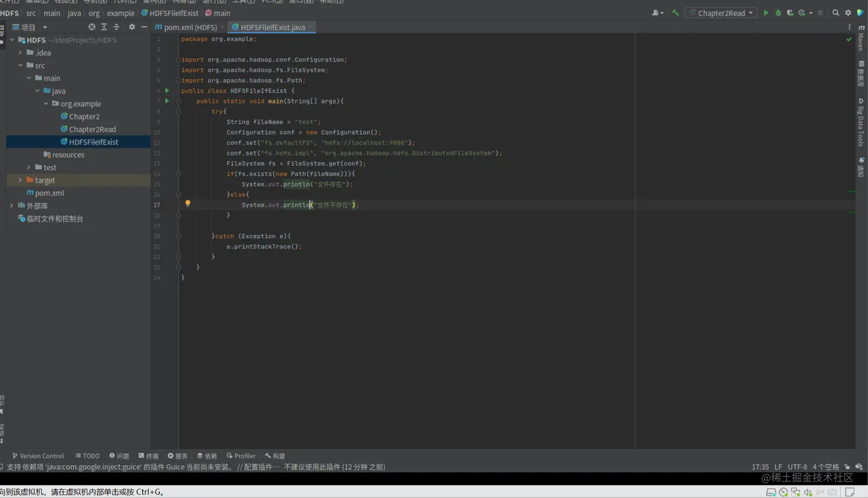Click the locate-in-project target icon
Screen dimensions: 868x498
coord(92,27)
